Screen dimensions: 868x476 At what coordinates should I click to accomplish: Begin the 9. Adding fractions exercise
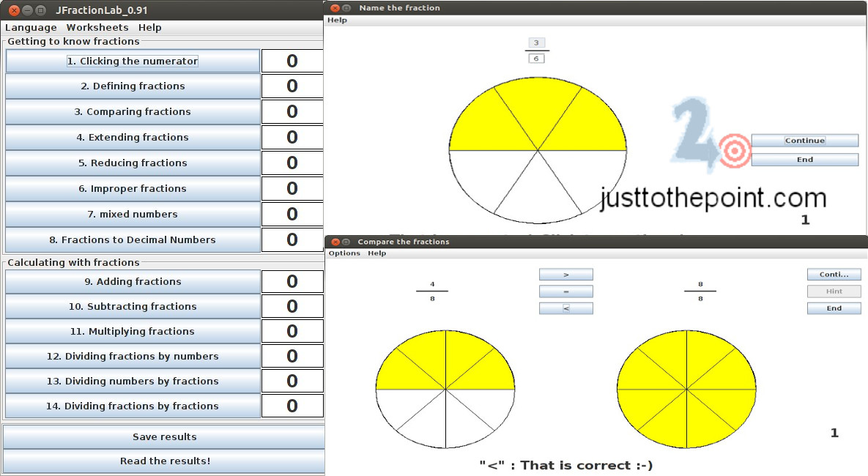[x=133, y=282]
